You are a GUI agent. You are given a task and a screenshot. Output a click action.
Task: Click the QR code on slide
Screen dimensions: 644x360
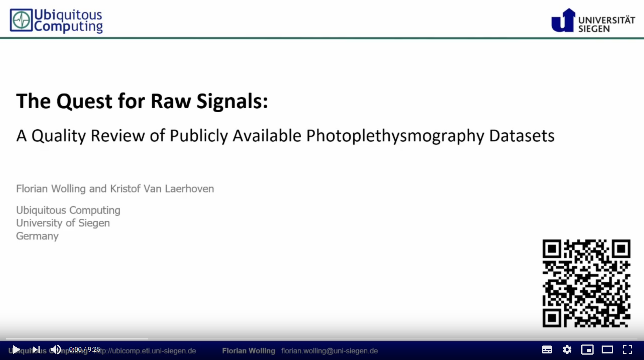tap(586, 283)
